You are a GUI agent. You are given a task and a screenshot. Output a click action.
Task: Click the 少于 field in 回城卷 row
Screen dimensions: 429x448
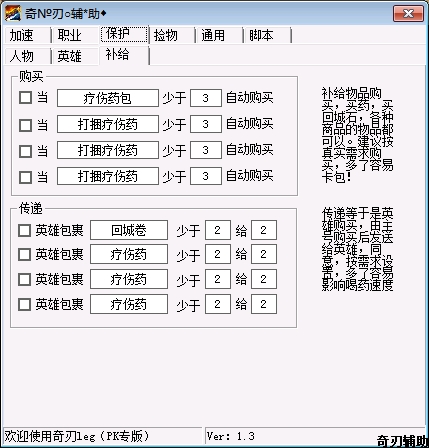pyautogui.click(x=218, y=230)
